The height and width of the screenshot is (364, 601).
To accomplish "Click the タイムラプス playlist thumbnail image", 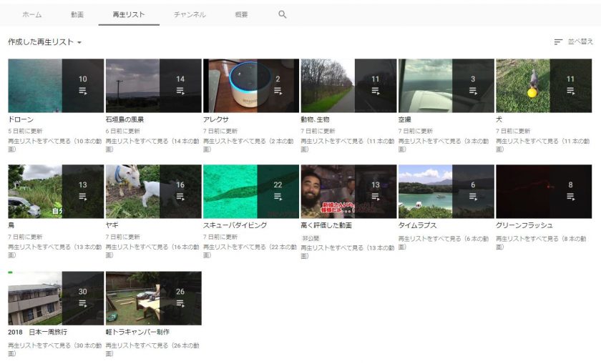I will 426,192.
